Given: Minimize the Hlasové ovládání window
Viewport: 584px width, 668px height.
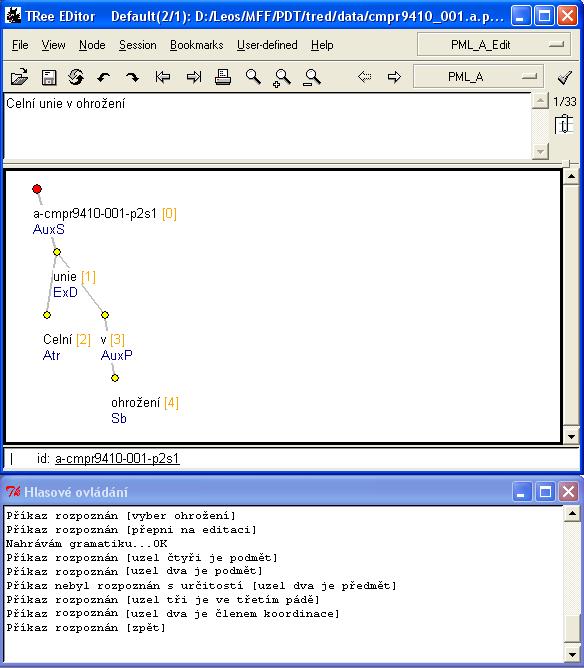Looking at the screenshot, I should tap(522, 492).
